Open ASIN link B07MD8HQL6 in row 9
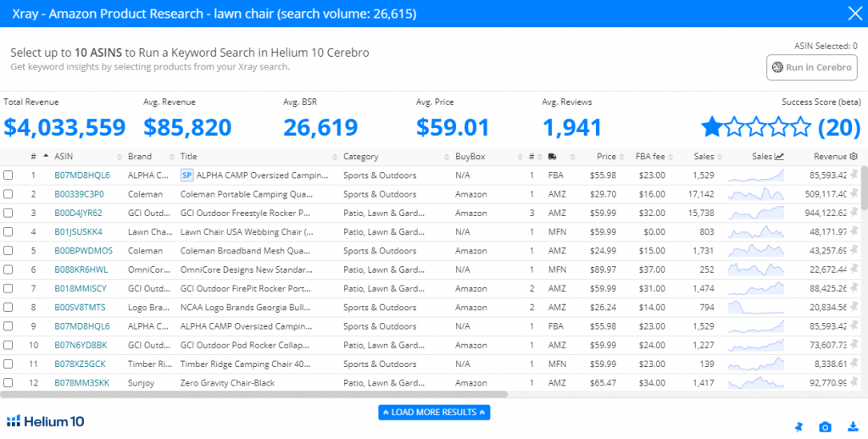The image size is (868, 439). 82,326
